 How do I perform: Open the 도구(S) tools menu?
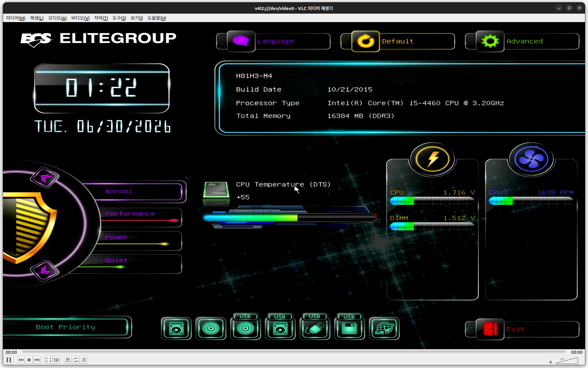pos(119,18)
